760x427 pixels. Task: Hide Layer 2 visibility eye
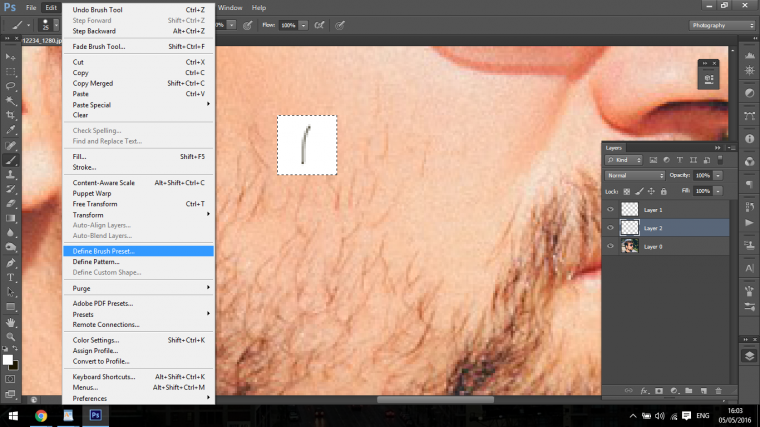tap(610, 228)
